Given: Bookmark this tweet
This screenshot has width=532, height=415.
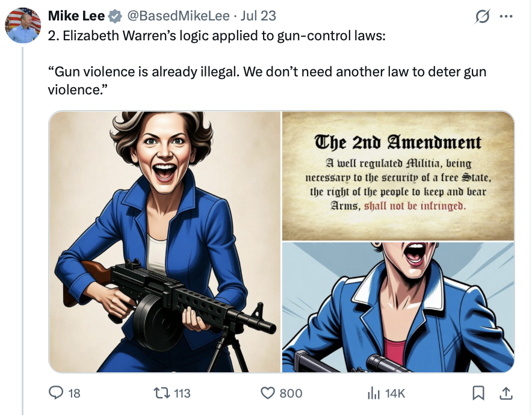Looking at the screenshot, I should [478, 393].
